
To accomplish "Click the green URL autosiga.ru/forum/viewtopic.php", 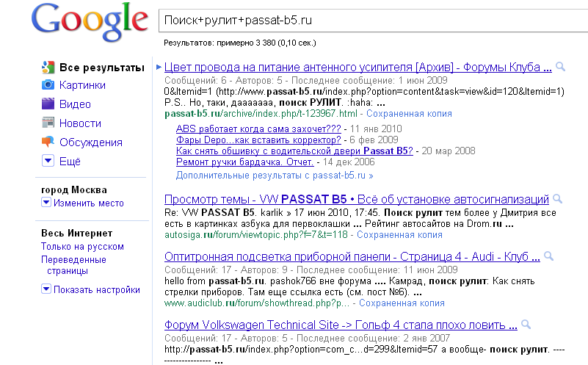I will tap(256, 235).
